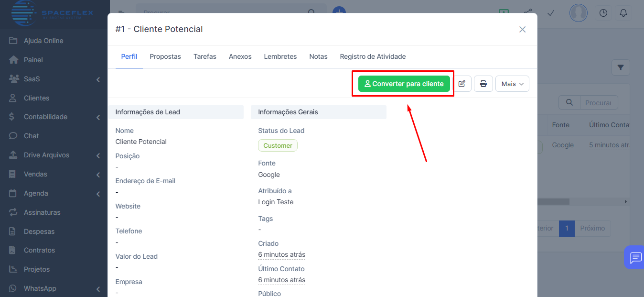Click Converter para cliente button

coord(404,84)
